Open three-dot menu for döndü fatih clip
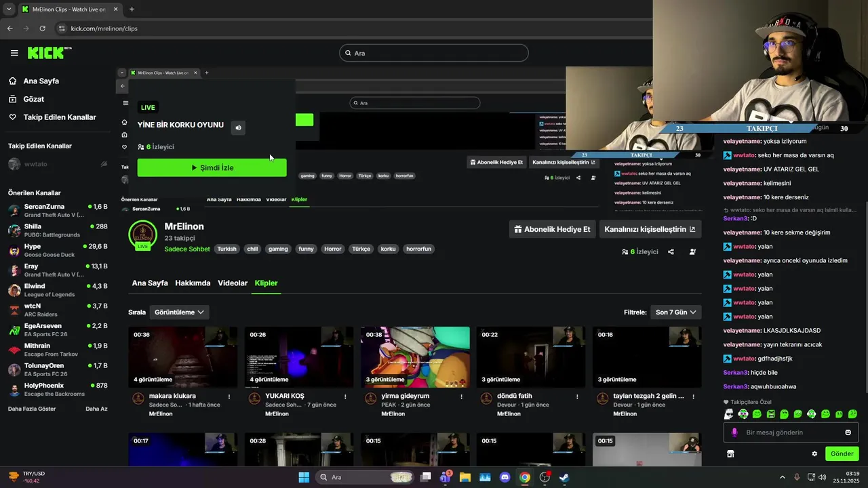The image size is (868, 488). [x=578, y=396]
